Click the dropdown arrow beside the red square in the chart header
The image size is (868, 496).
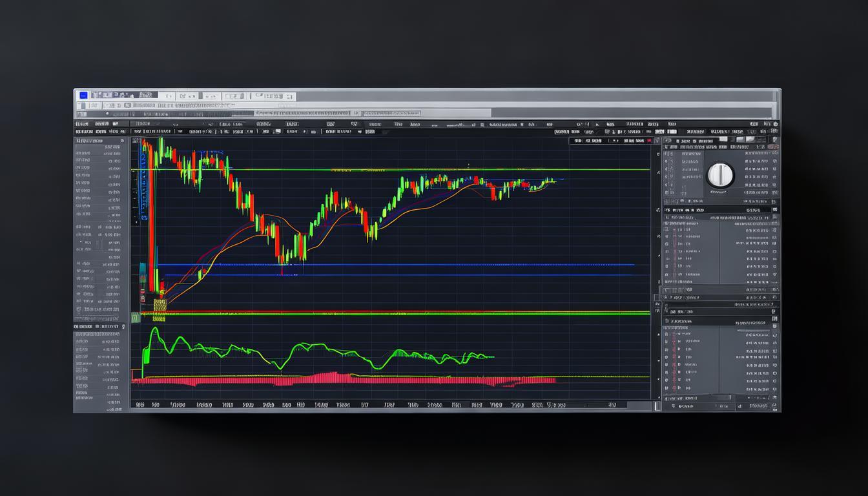tap(657, 140)
